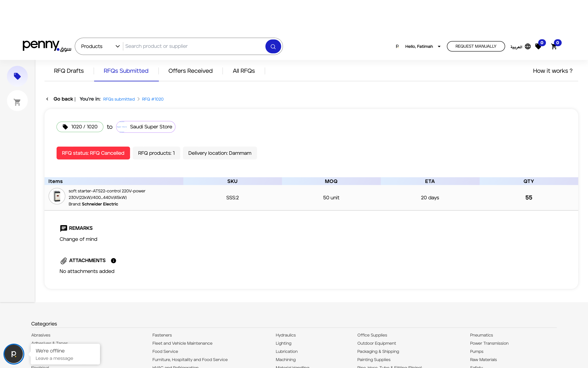Screen dimensions: 588x368
Task: Click the small p account avatar icon
Action: (x=397, y=46)
